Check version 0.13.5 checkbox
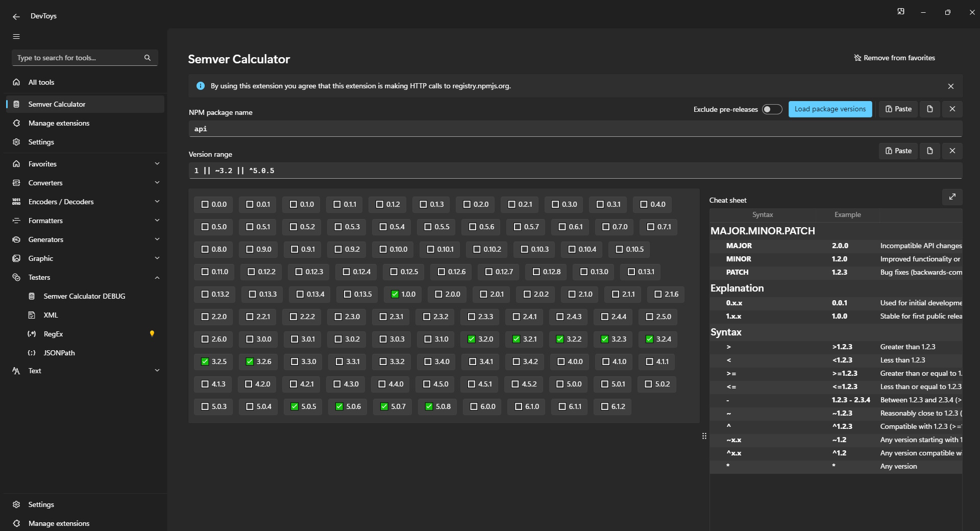 [x=348, y=294]
